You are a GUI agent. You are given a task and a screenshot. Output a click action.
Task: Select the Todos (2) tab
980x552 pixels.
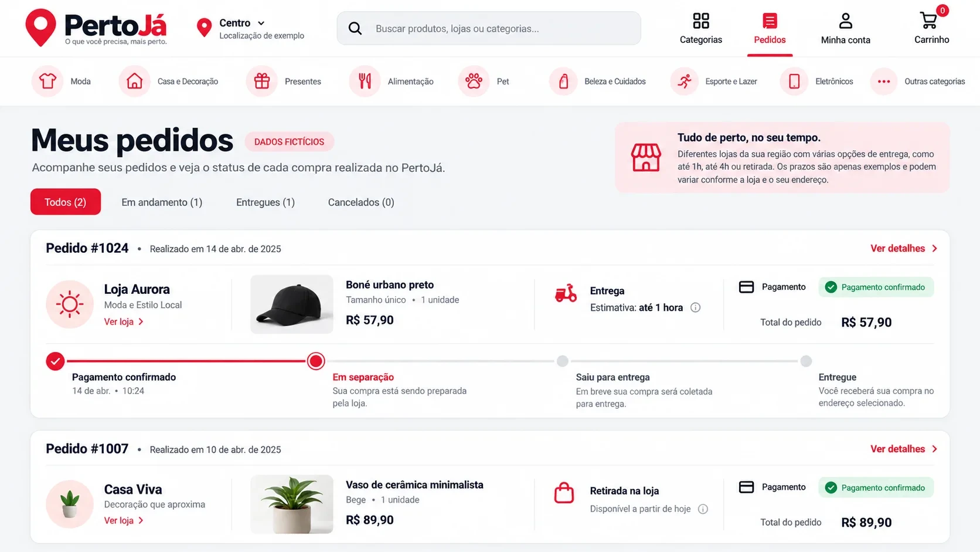pos(66,202)
